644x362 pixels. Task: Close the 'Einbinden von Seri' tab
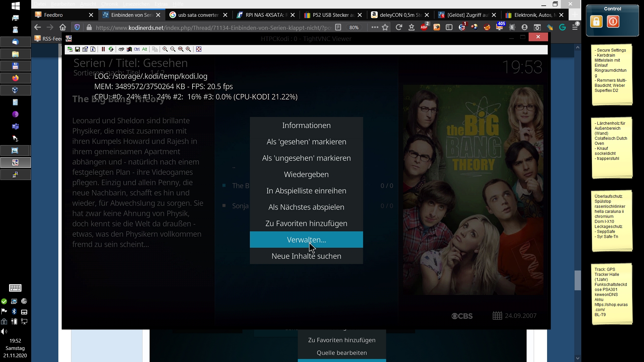tap(158, 15)
